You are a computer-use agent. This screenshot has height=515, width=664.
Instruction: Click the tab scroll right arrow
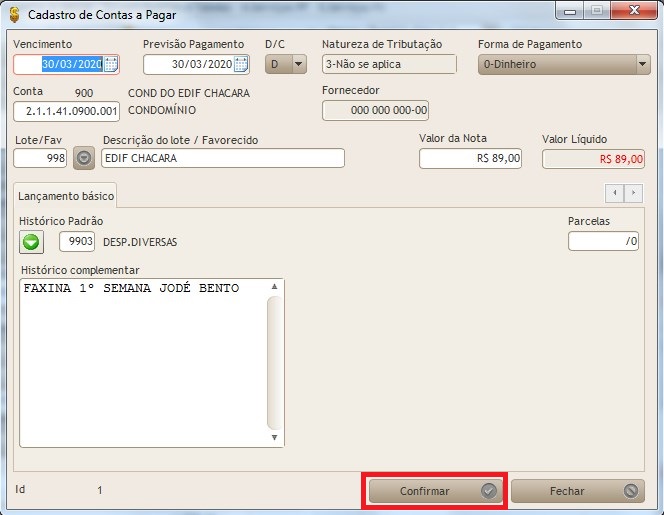[x=634, y=192]
